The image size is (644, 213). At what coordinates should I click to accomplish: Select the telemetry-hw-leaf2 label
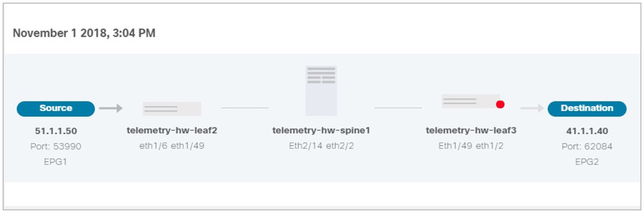click(x=172, y=130)
